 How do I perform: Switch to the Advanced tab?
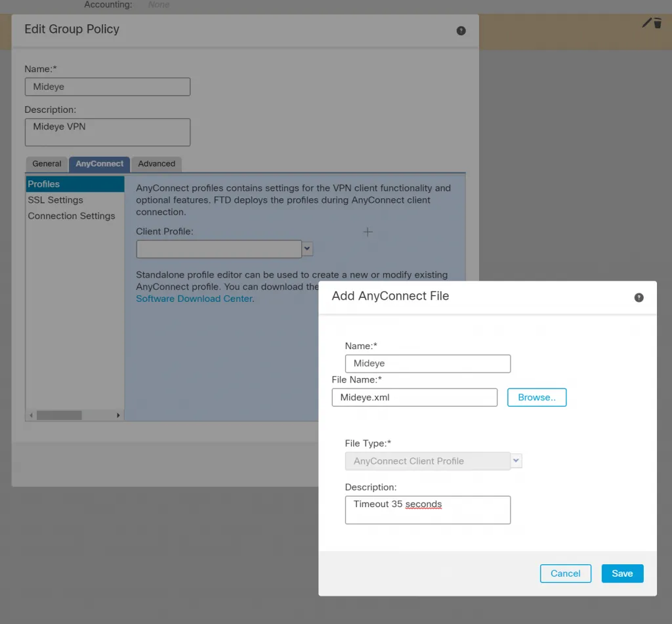[x=156, y=163]
